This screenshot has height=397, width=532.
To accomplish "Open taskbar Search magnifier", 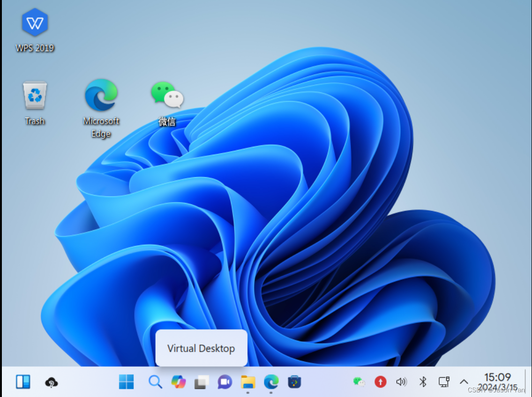I will (x=156, y=382).
